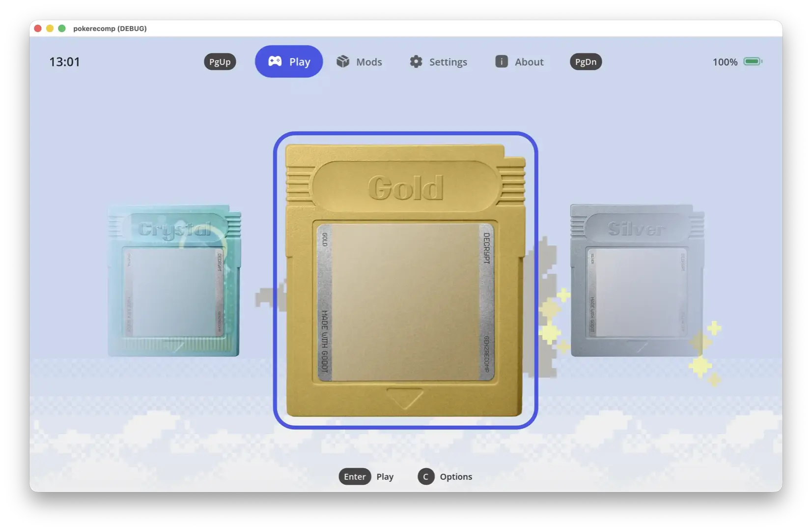Click the battery icon

[x=753, y=61]
